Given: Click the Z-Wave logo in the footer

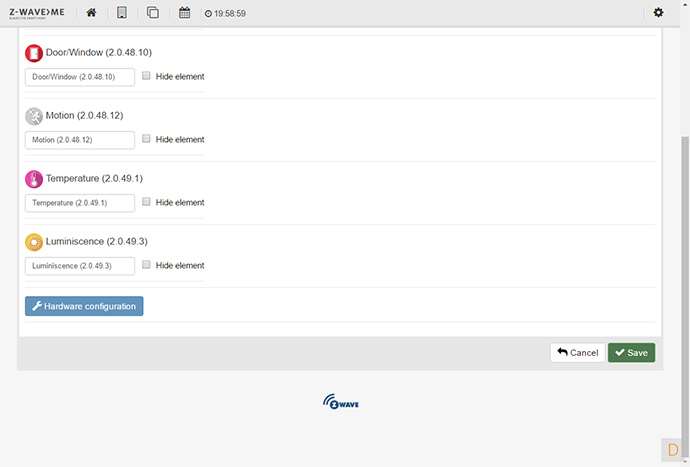Looking at the screenshot, I should (341, 401).
